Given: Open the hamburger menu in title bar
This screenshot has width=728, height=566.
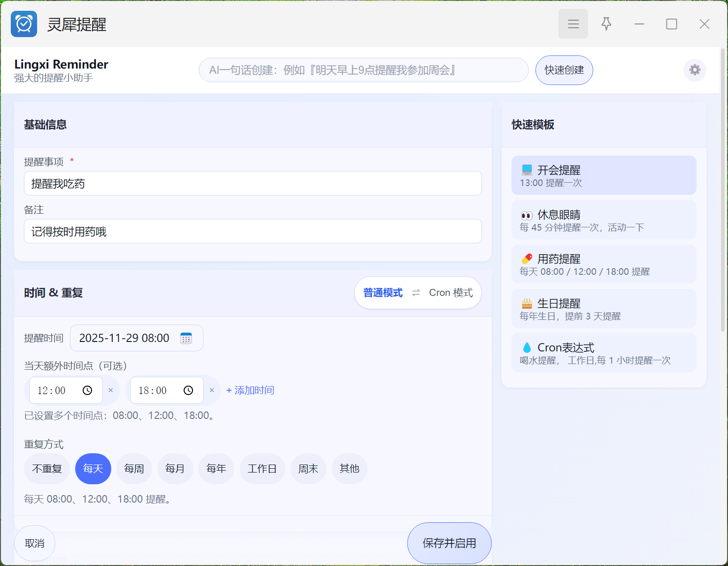Looking at the screenshot, I should click(573, 24).
